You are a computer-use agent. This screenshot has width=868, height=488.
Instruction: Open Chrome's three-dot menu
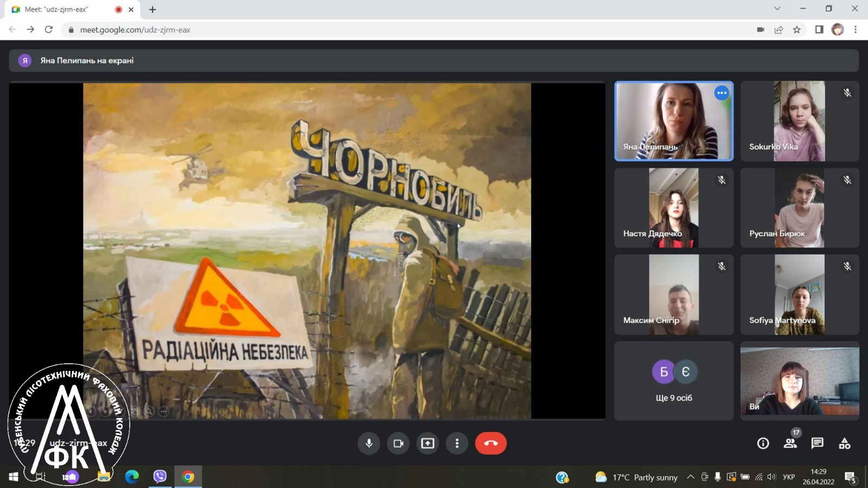[856, 30]
